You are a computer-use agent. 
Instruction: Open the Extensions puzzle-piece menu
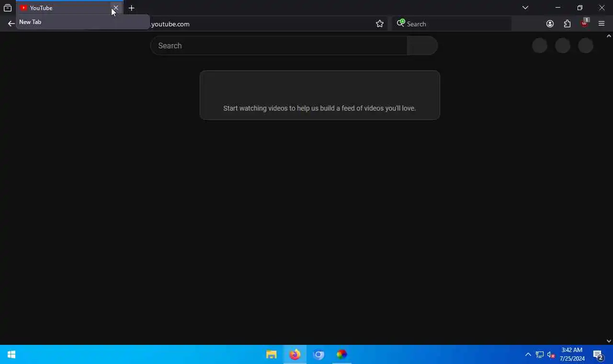[567, 23]
